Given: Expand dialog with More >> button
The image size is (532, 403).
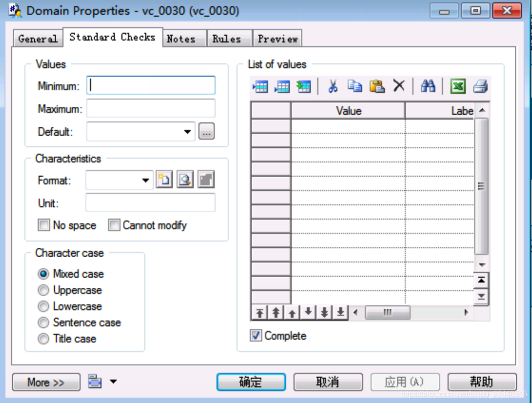Looking at the screenshot, I should (46, 383).
